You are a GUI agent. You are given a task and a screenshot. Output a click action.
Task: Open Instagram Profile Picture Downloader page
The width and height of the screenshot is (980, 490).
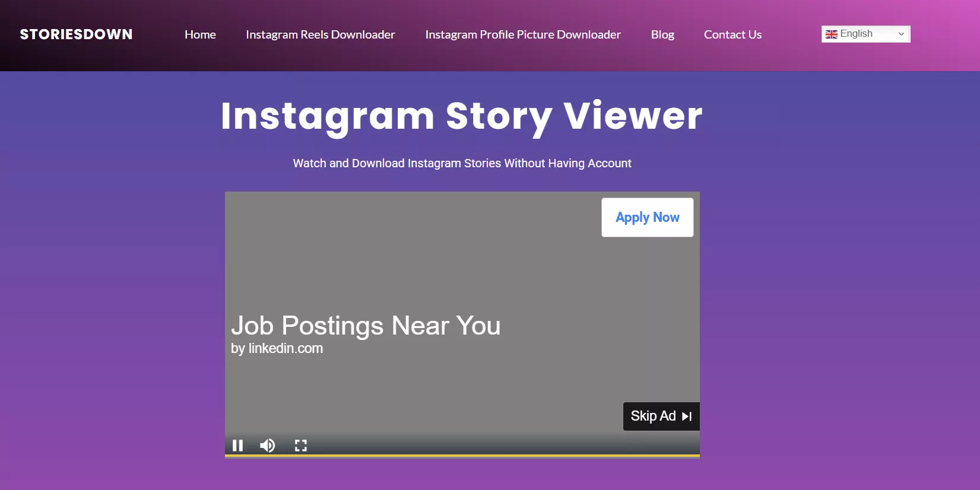point(523,34)
